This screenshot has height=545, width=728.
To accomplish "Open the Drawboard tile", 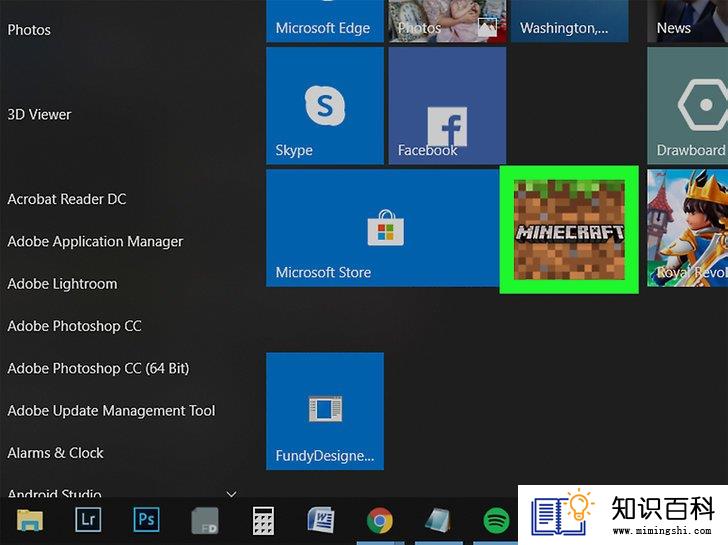I will [688, 106].
